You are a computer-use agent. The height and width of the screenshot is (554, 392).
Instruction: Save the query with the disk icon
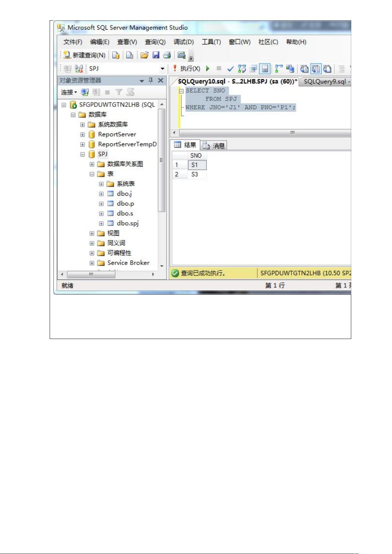[156, 55]
